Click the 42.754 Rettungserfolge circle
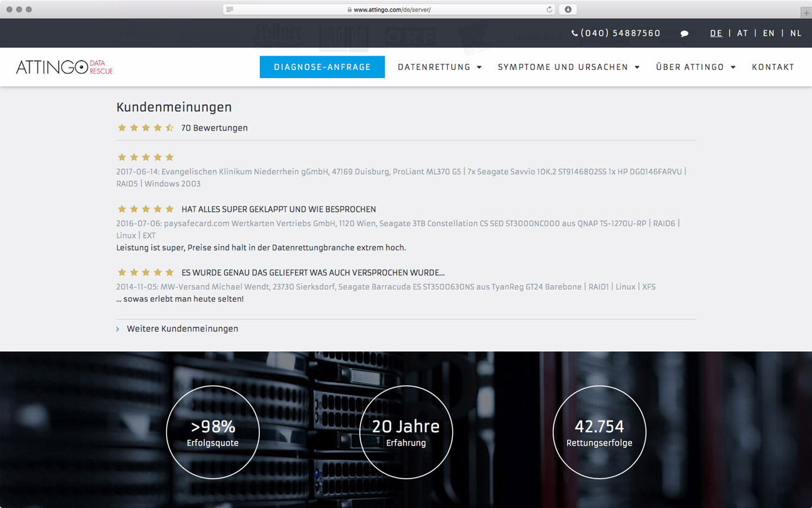812x508 pixels. (599, 432)
